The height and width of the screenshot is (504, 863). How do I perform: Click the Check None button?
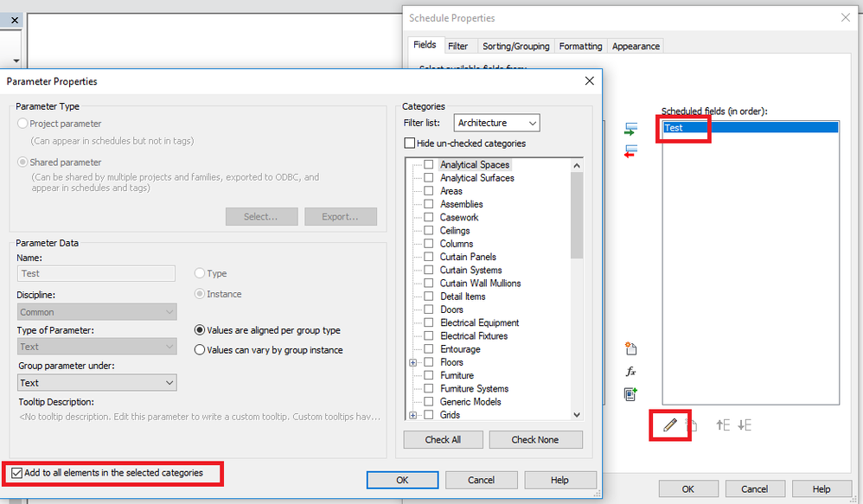tap(535, 440)
